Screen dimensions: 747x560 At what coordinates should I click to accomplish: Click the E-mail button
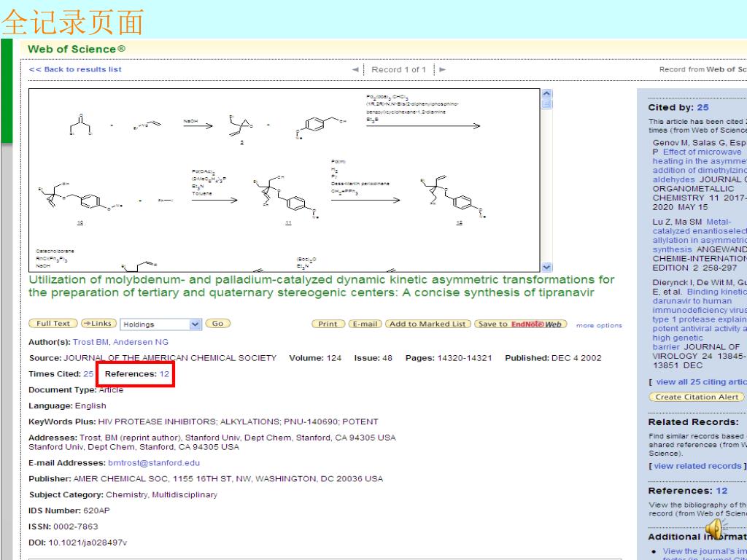tap(365, 324)
